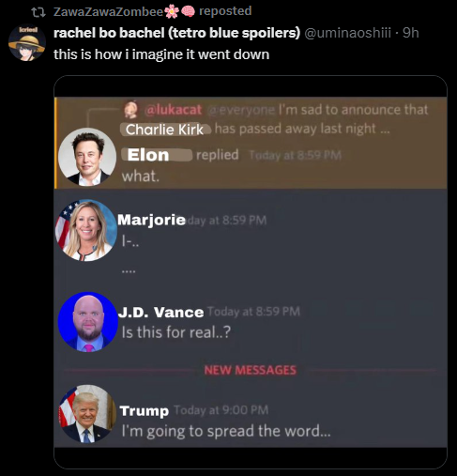Image resolution: width=457 pixels, height=476 pixels.
Task: Jump to the red NEW MESSAGES divider
Action: pos(251,370)
